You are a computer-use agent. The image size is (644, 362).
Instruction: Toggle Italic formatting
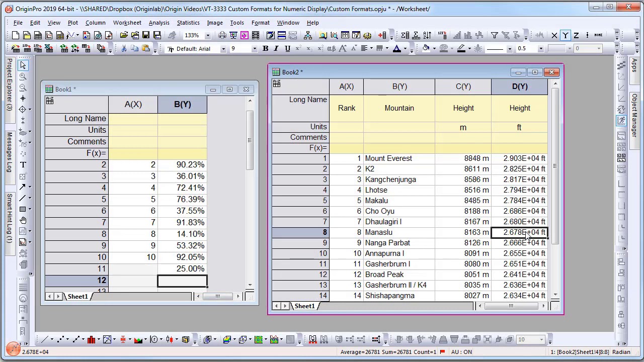(x=276, y=49)
